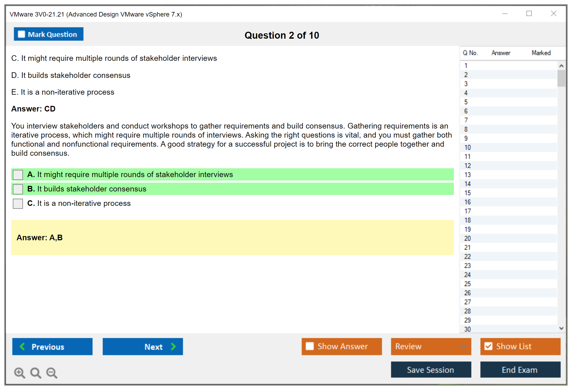Check option C non-iterative process
This screenshot has height=392, width=574.
18,204
